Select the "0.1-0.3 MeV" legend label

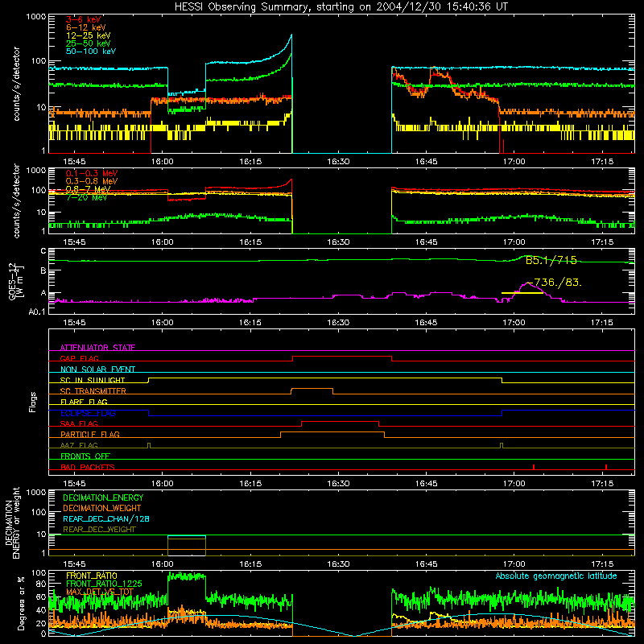(92, 173)
